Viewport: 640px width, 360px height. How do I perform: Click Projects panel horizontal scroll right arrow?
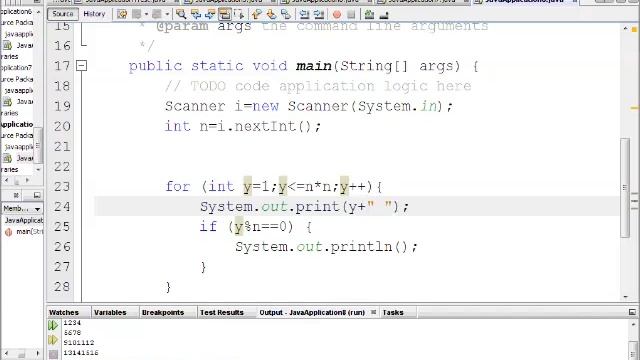coord(27,180)
